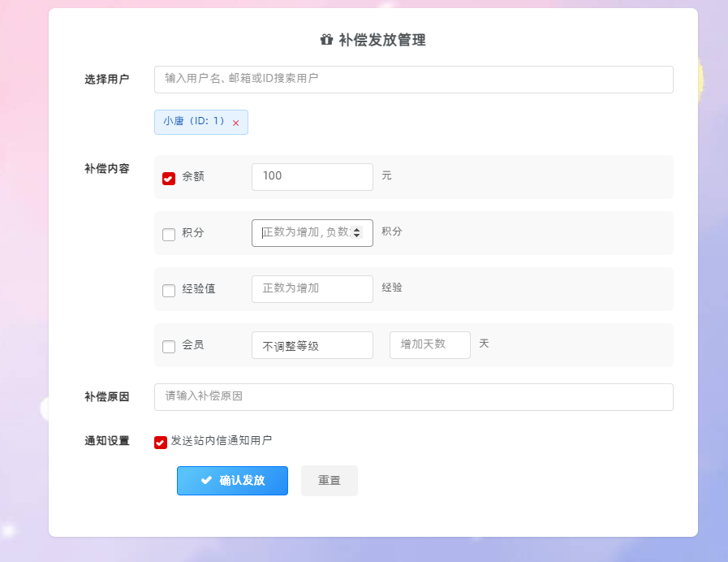Click the checkmark icon inside 确认发放 button
Screen dimensions: 728x562
pyautogui.click(x=207, y=480)
